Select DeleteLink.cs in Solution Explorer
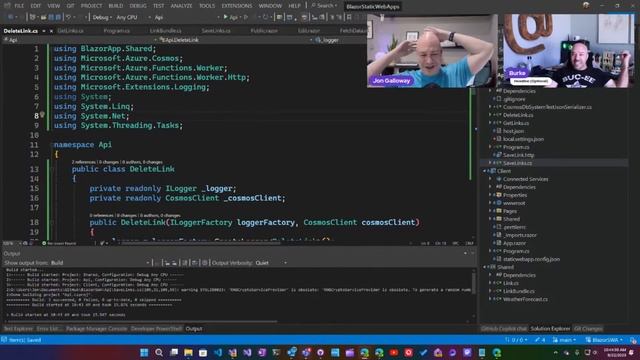 pyautogui.click(x=518, y=115)
